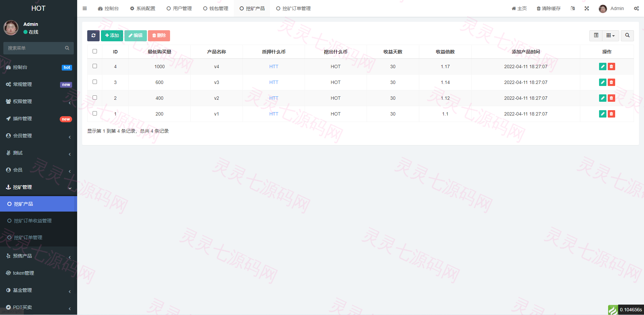Image resolution: width=644 pixels, height=315 pixels.
Task: Check the row with ID 3
Action: pyautogui.click(x=95, y=82)
